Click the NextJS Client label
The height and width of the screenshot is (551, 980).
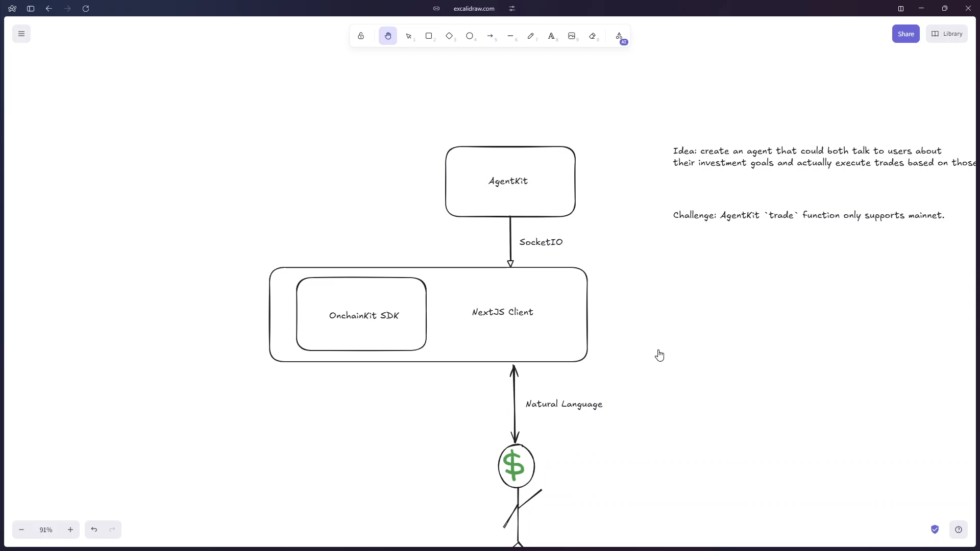click(x=503, y=312)
